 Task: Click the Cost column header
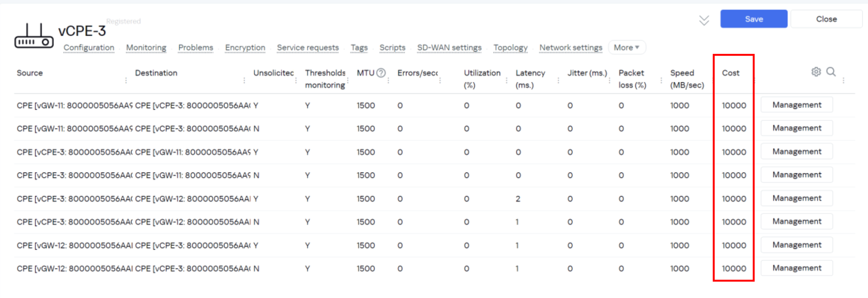[730, 73]
